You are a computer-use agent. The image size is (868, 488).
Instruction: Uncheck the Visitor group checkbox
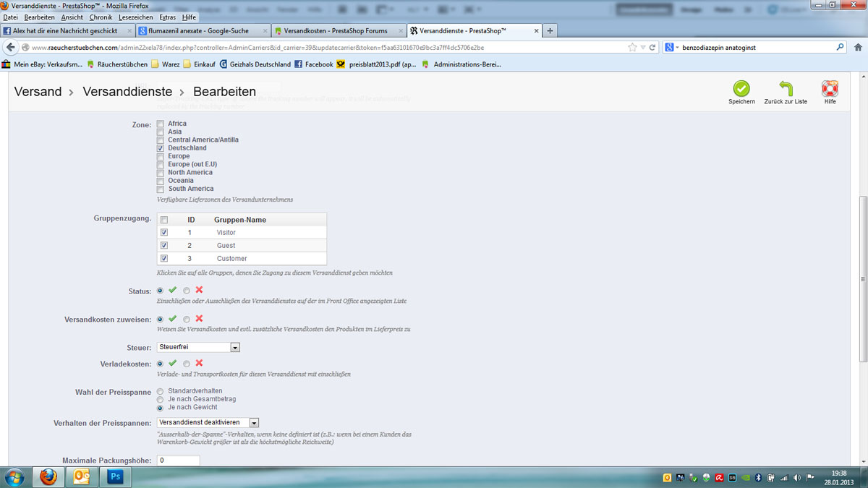click(164, 233)
